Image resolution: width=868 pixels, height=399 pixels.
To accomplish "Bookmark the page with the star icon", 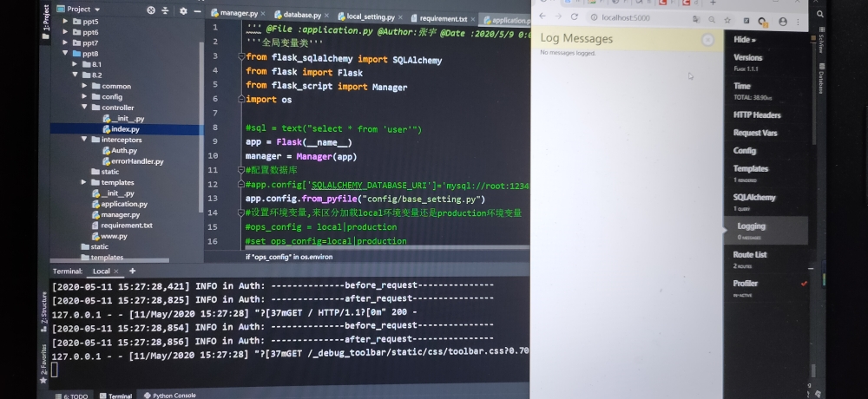I will [x=727, y=20].
